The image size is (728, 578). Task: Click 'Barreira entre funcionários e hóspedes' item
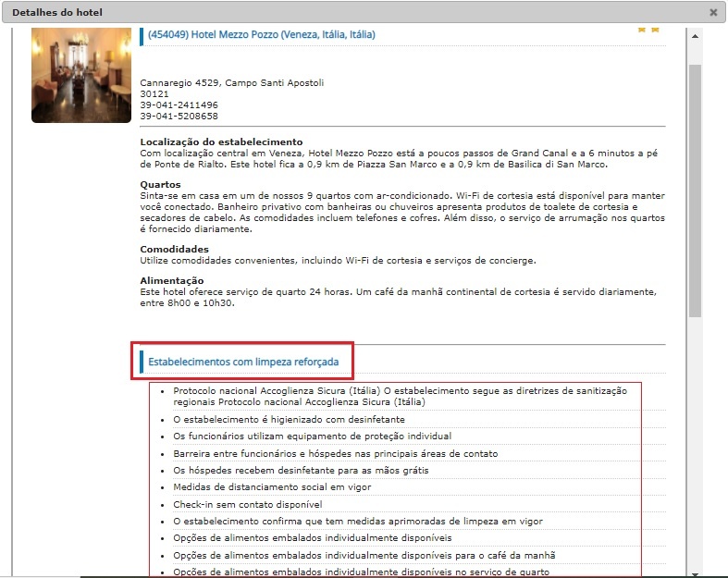click(x=335, y=453)
